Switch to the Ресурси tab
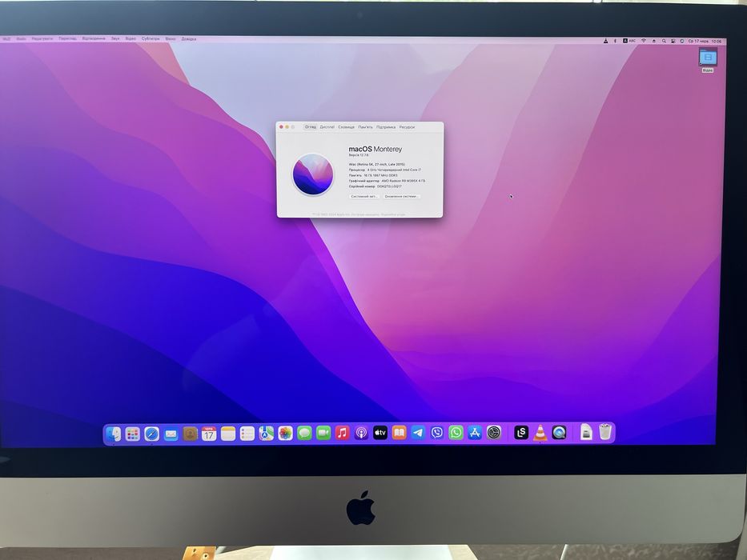747x560 pixels. [407, 127]
